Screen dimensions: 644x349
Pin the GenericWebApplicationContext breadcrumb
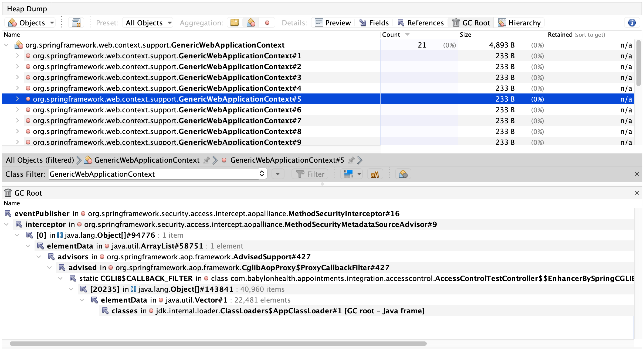tap(206, 160)
